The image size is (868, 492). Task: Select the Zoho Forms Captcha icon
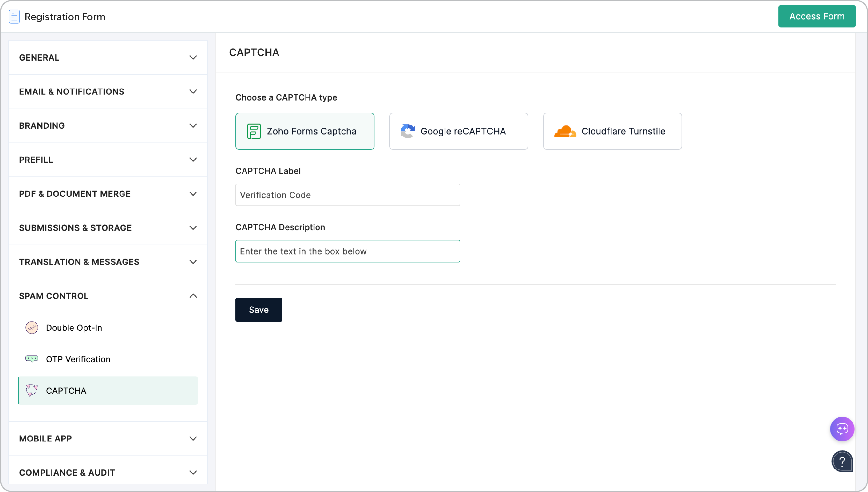point(254,131)
